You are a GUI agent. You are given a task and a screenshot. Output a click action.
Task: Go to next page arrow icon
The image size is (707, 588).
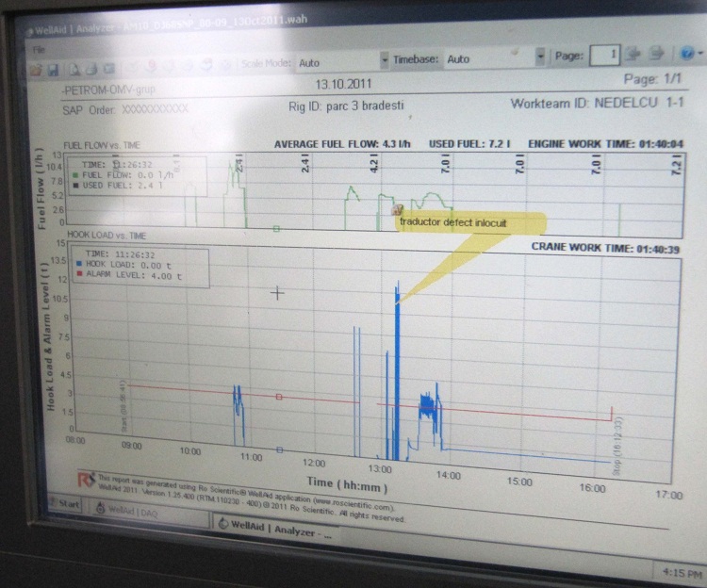pyautogui.click(x=635, y=56)
